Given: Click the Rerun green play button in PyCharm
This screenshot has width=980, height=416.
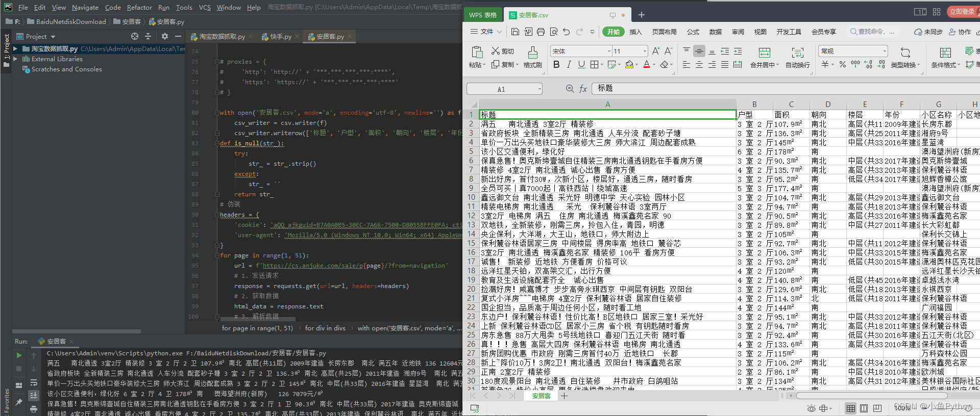Looking at the screenshot, I should [19, 355].
